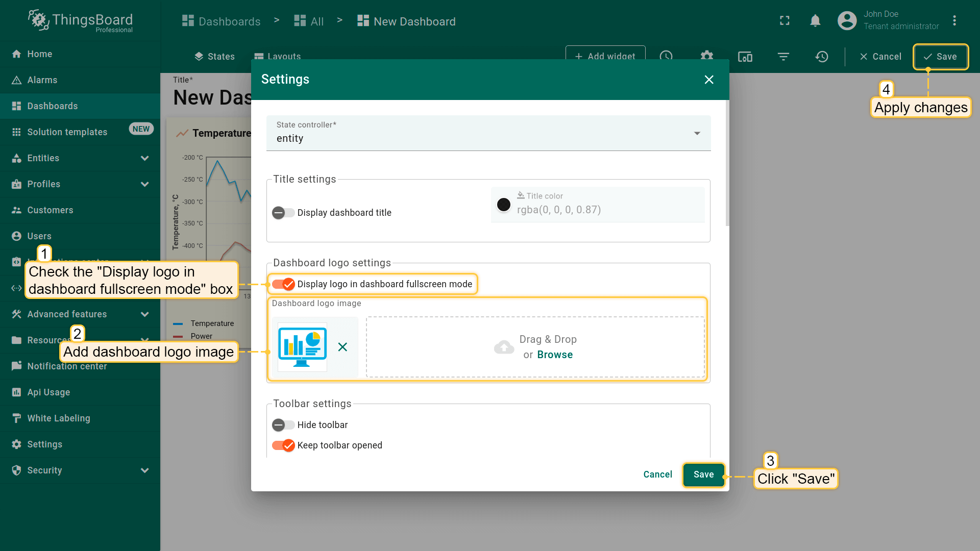The image size is (980, 551).
Task: Remove the uploaded logo image
Action: 342,347
